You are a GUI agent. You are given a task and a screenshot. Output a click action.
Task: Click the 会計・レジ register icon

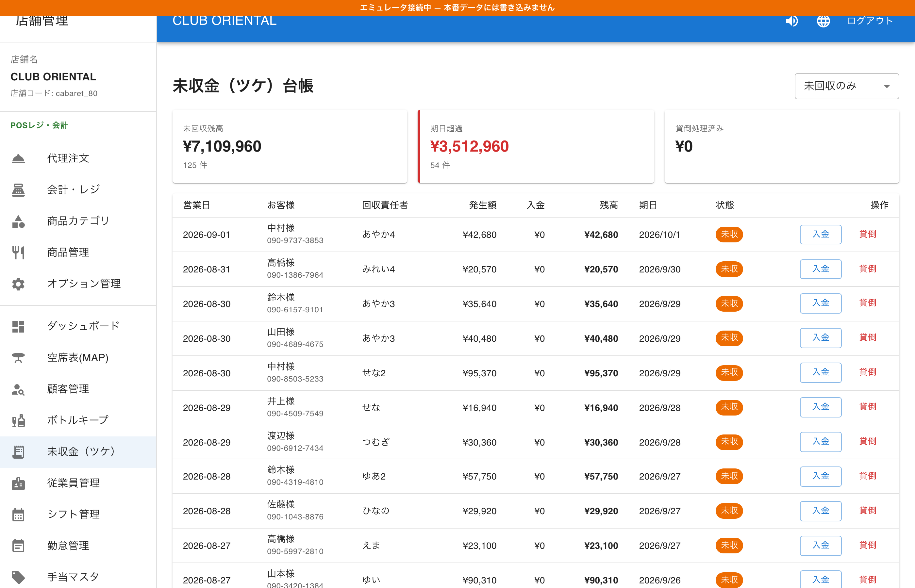point(18,190)
